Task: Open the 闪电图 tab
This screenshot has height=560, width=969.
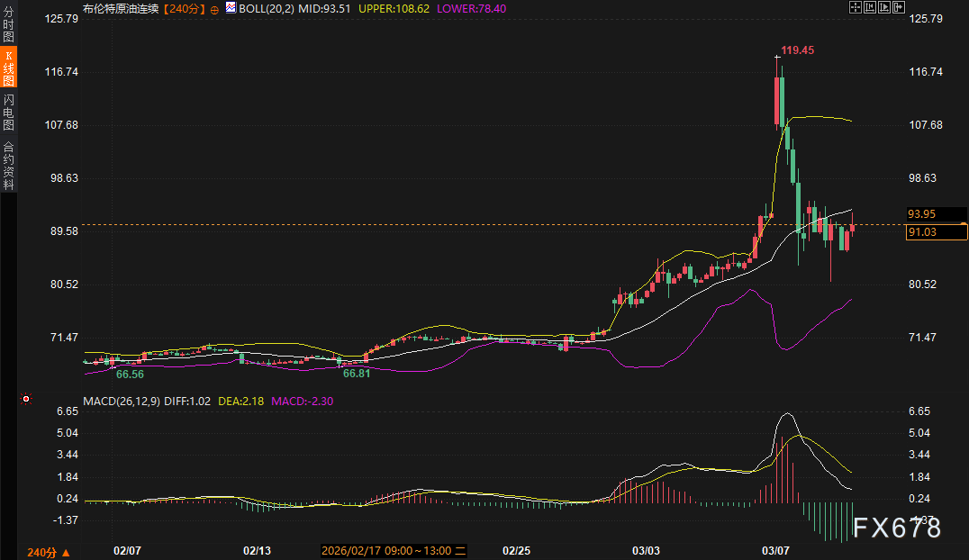Action: [8, 113]
